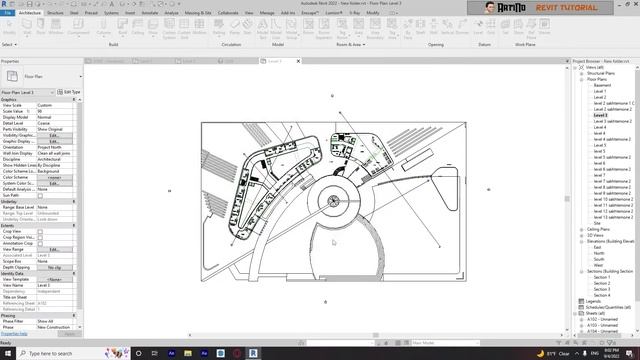Select the Floor tool
Image resolution: width=640 pixels, height=360 pixels.
pos(153,27)
